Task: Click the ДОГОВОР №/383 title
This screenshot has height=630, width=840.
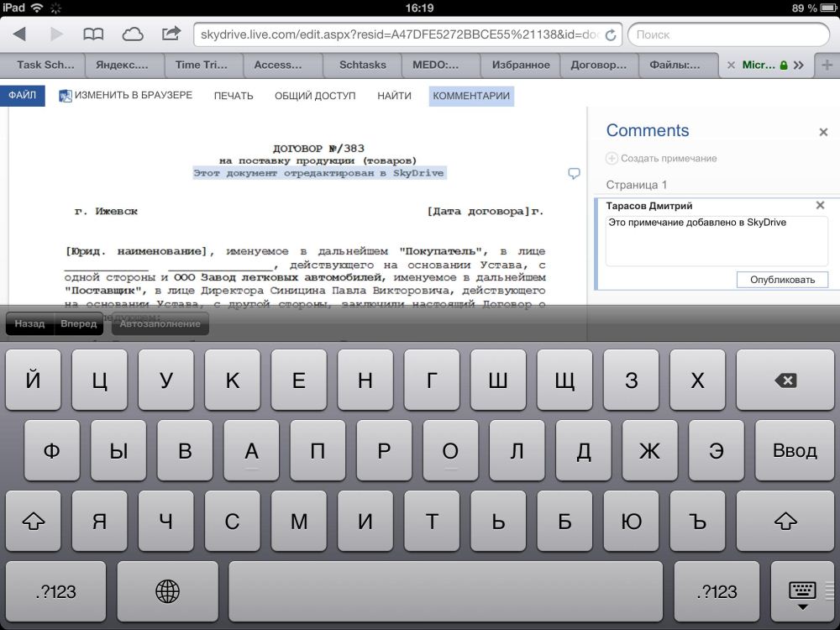Action: pyautogui.click(x=318, y=149)
